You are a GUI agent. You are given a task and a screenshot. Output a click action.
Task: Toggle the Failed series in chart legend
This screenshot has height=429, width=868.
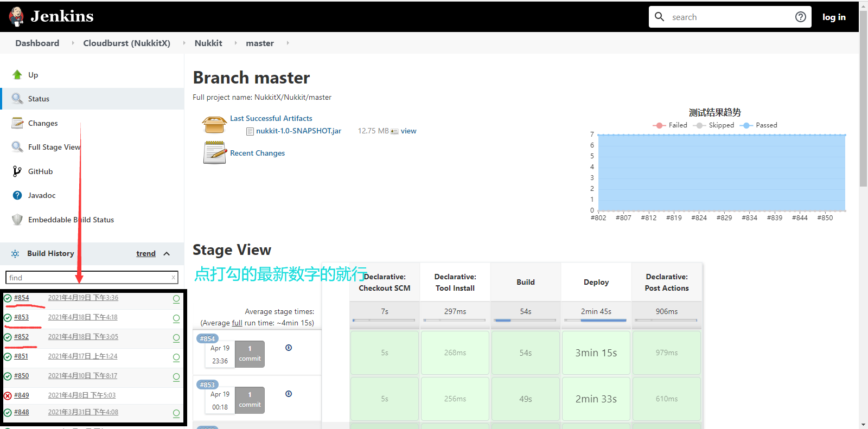point(671,125)
